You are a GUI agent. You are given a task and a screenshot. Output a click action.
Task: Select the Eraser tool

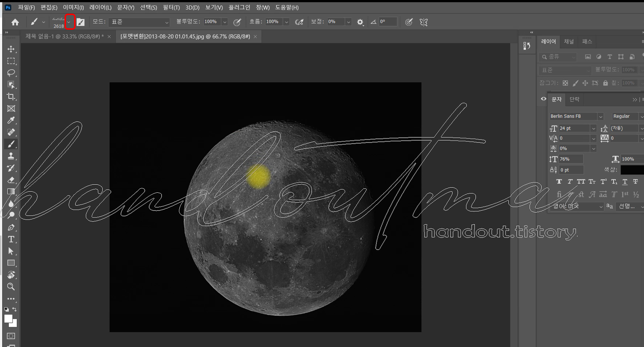coord(11,180)
